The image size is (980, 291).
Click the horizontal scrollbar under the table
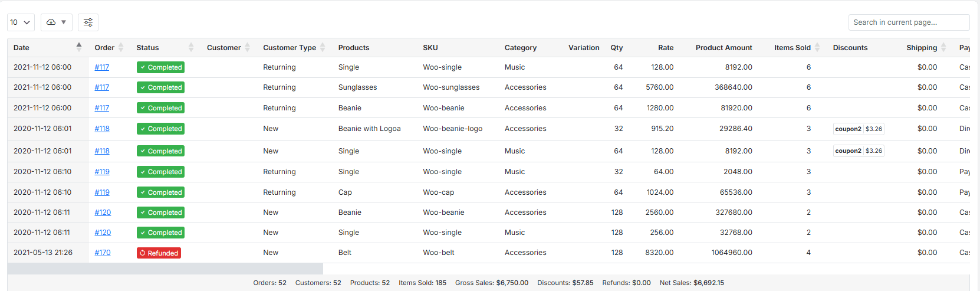pos(165,269)
